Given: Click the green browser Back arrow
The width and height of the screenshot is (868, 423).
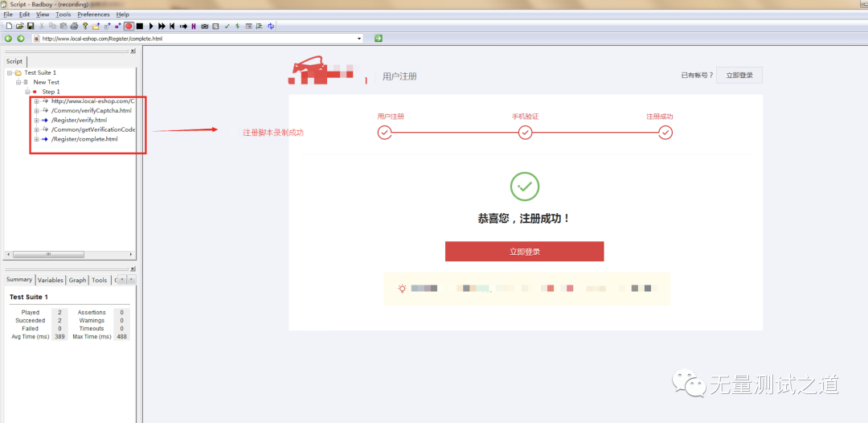Looking at the screenshot, I should coord(8,39).
